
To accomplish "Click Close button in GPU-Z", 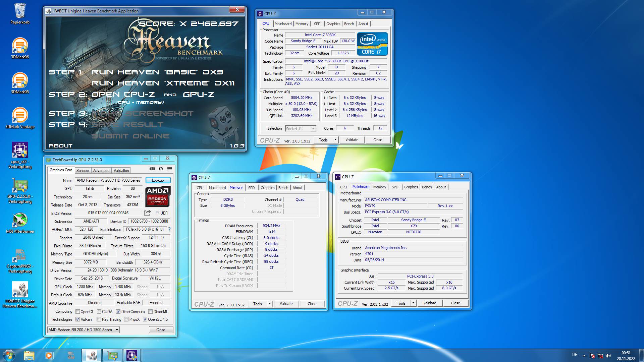I will pos(161,330).
